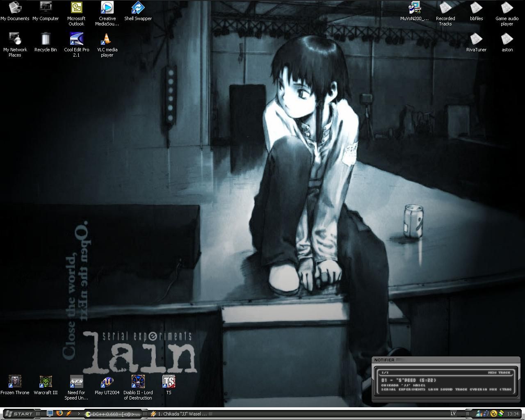
Task: Launch Need for Speed Underground shortcut
Action: click(76, 388)
